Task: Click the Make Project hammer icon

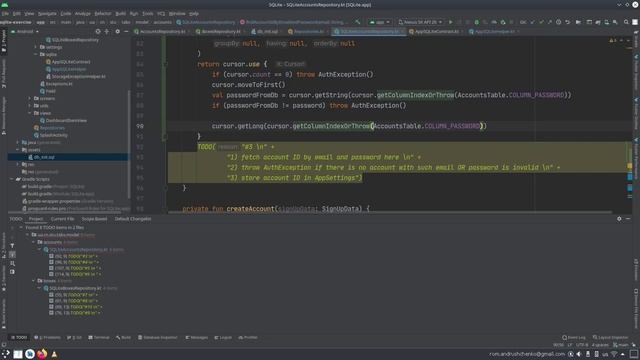Action: click(358, 22)
